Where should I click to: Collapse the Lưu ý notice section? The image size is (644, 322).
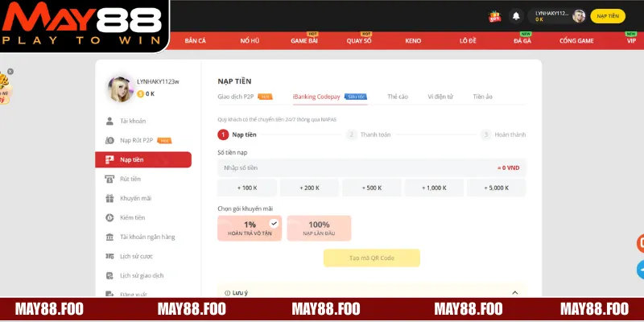click(514, 292)
